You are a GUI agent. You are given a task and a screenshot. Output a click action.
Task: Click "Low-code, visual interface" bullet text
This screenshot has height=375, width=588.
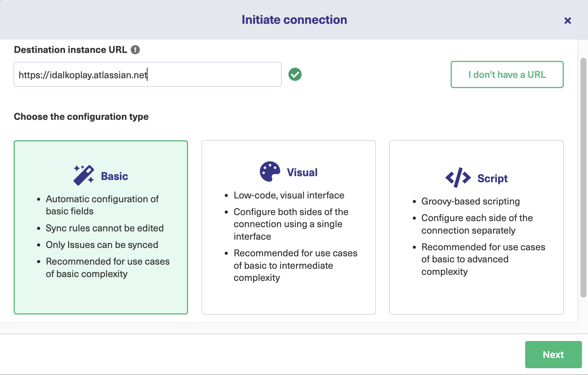click(x=289, y=195)
